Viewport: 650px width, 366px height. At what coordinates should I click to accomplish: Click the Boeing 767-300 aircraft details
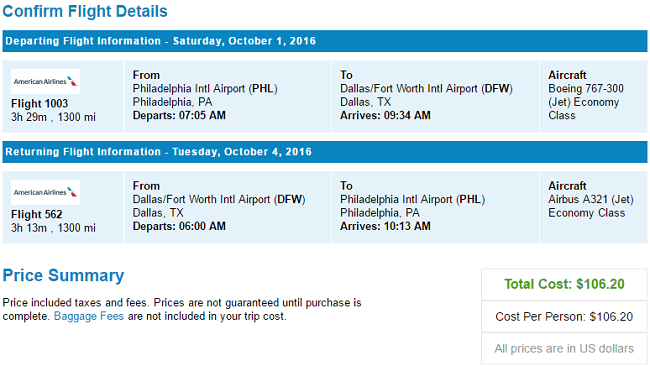586,102
